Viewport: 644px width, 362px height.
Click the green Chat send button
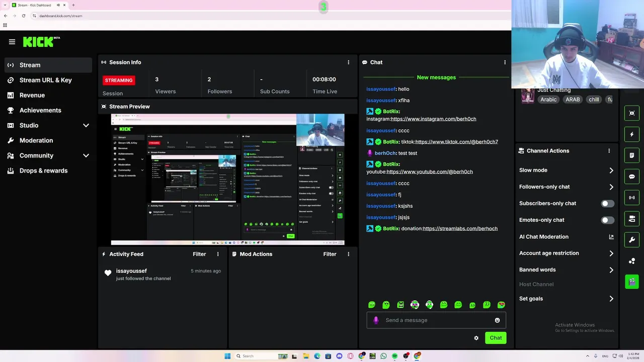[x=496, y=338]
